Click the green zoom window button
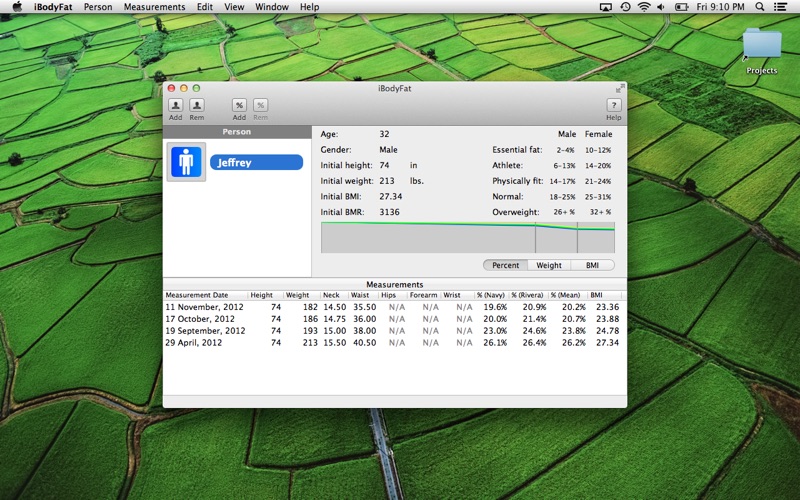Viewport: 800px width, 500px height. click(196, 88)
